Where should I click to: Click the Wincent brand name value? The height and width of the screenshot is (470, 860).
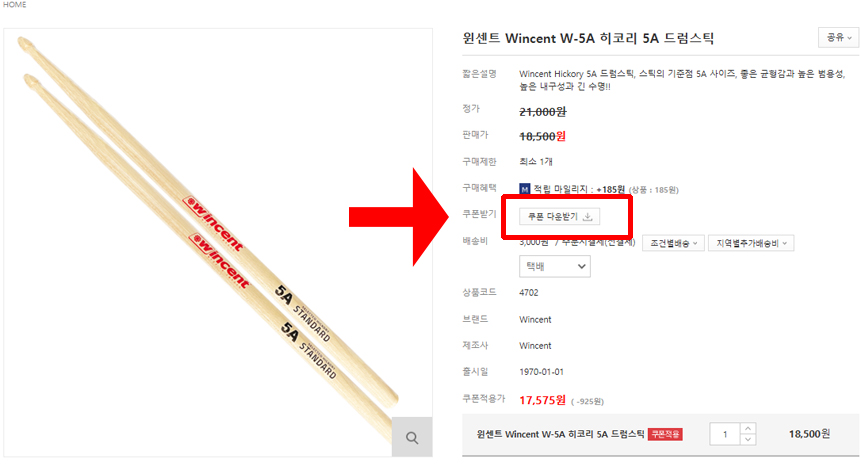535,319
